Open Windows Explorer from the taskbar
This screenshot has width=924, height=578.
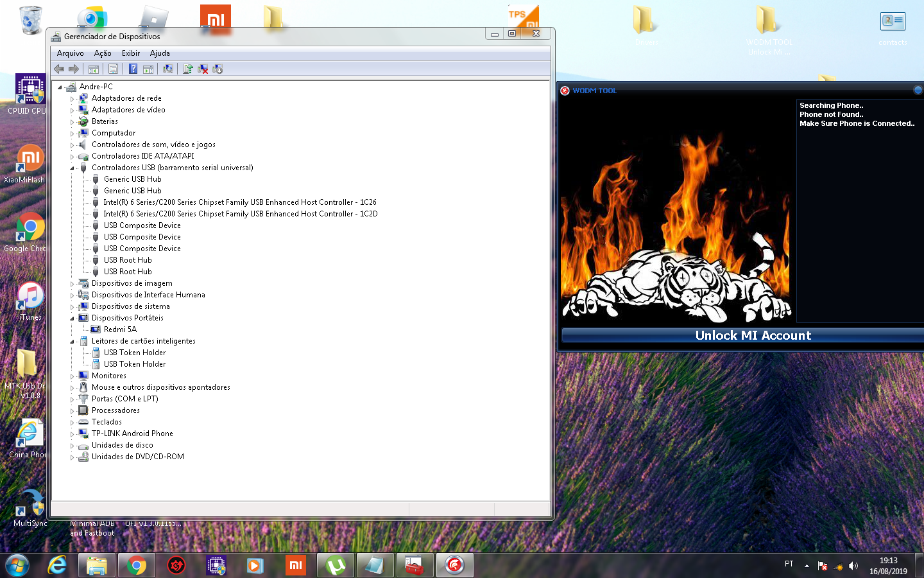97,566
